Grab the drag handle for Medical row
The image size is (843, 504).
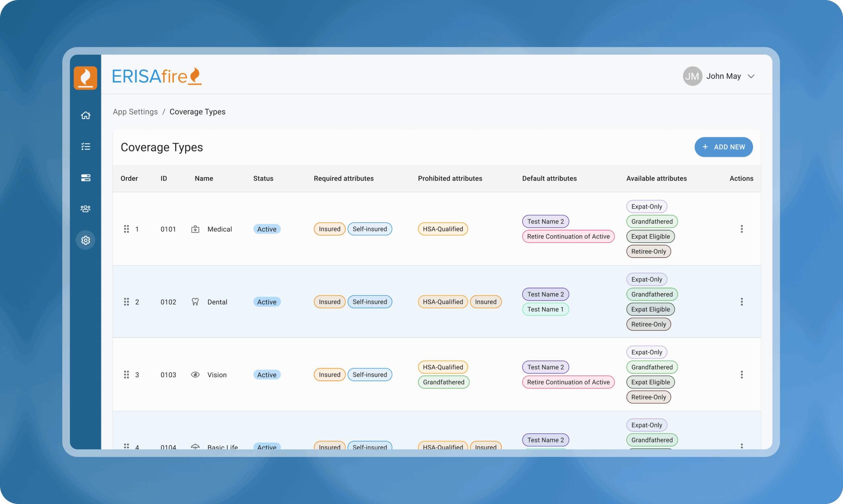(126, 229)
